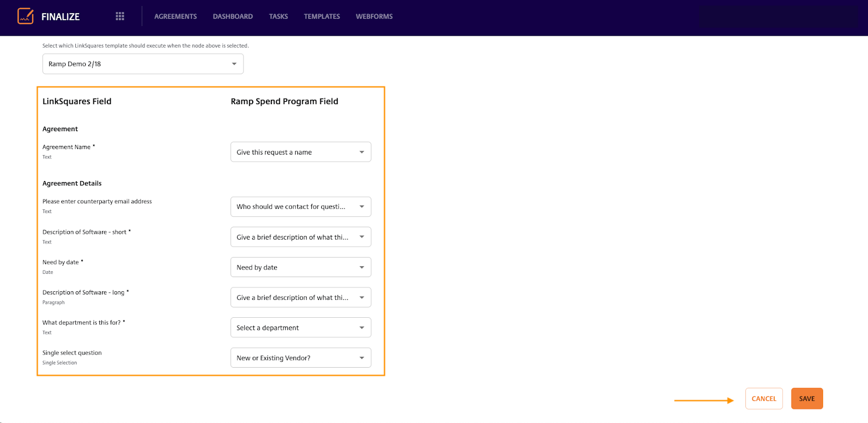Click the Finalize logo icon
Image resolution: width=868 pixels, height=423 pixels.
click(x=25, y=16)
